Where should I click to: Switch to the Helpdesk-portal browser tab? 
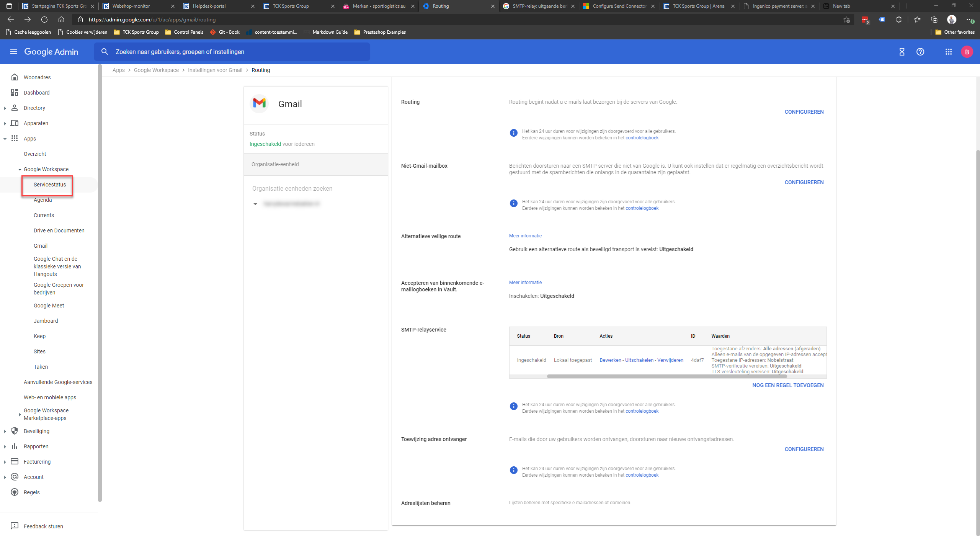click(209, 6)
